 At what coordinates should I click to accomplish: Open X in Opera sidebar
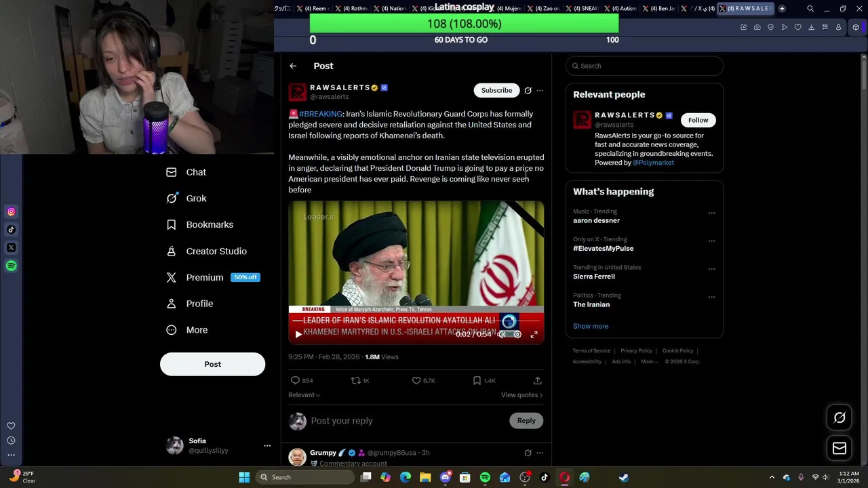pyautogui.click(x=11, y=248)
